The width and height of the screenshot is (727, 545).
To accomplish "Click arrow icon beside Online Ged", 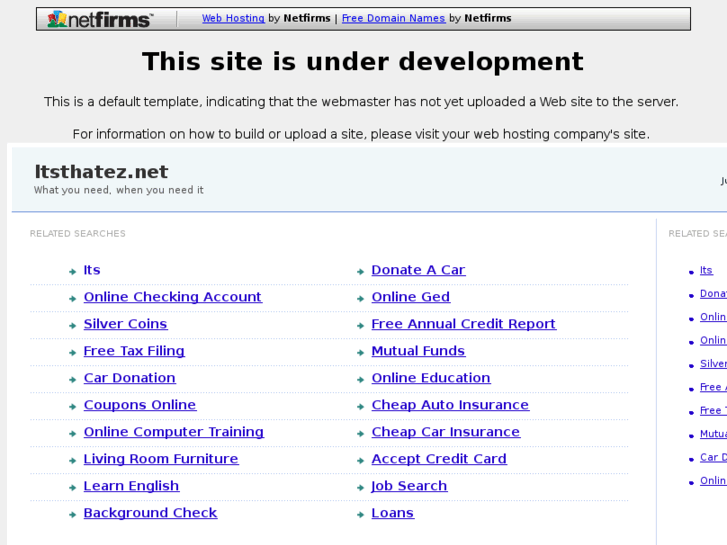I will point(360,299).
